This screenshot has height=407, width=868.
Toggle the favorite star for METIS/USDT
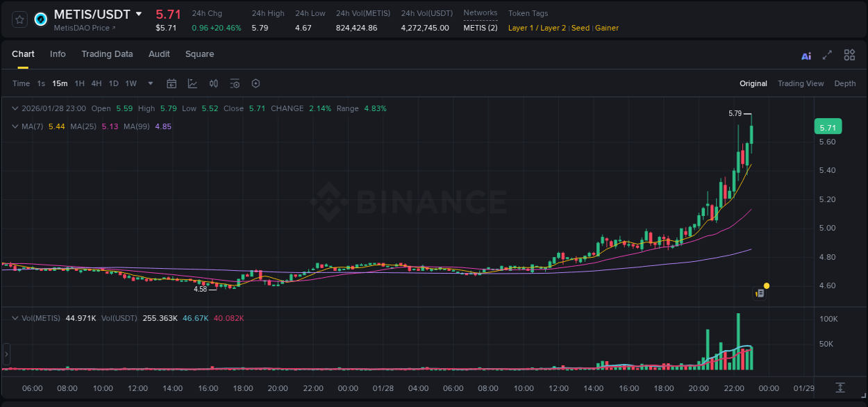(x=19, y=19)
